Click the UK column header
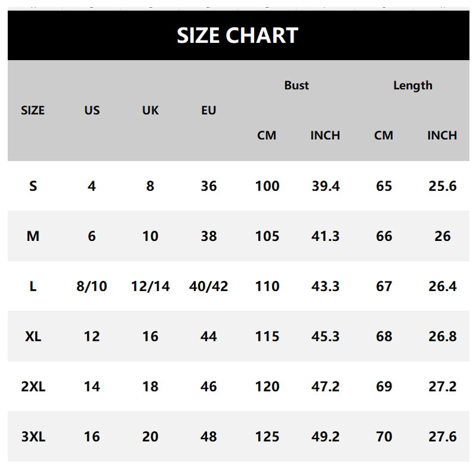This screenshot has height=476, width=476. [151, 110]
